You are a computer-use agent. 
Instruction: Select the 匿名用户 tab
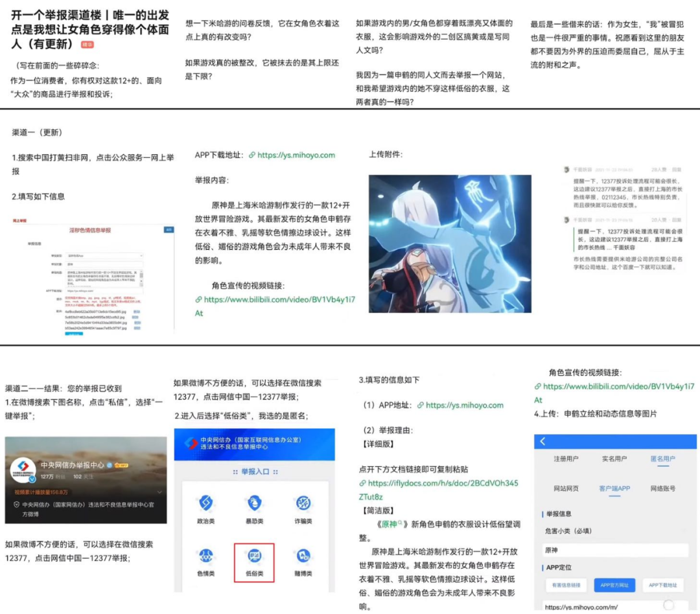point(663,459)
